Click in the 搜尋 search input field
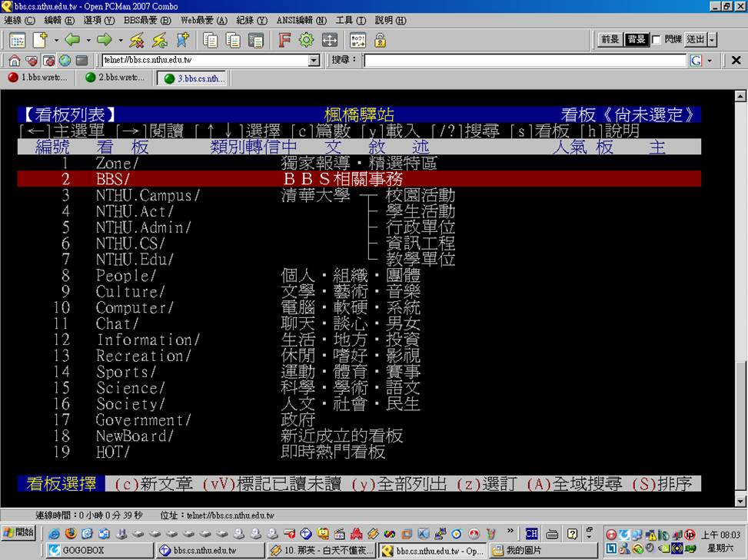 (x=524, y=61)
